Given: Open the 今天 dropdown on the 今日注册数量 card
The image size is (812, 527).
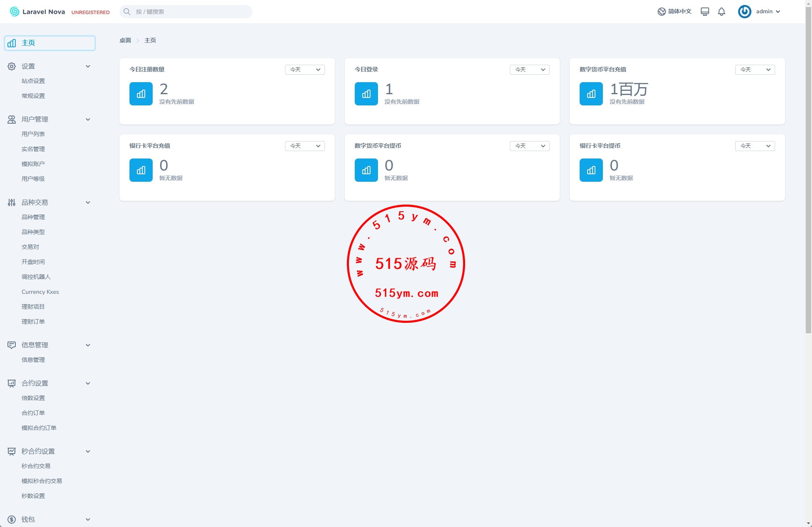Looking at the screenshot, I should point(305,70).
